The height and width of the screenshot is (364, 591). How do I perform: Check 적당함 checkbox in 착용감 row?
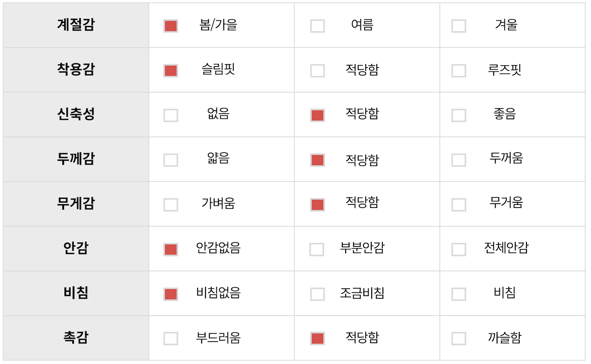(318, 70)
